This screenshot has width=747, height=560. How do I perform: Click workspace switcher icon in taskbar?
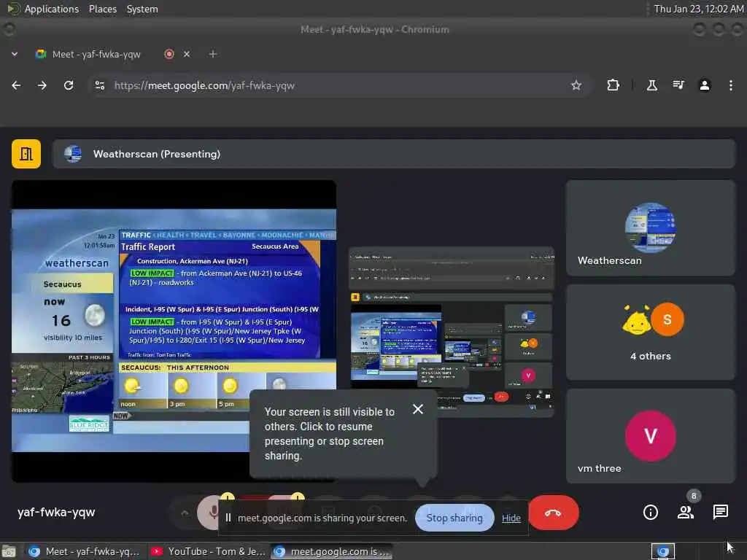pyautogui.click(x=663, y=551)
